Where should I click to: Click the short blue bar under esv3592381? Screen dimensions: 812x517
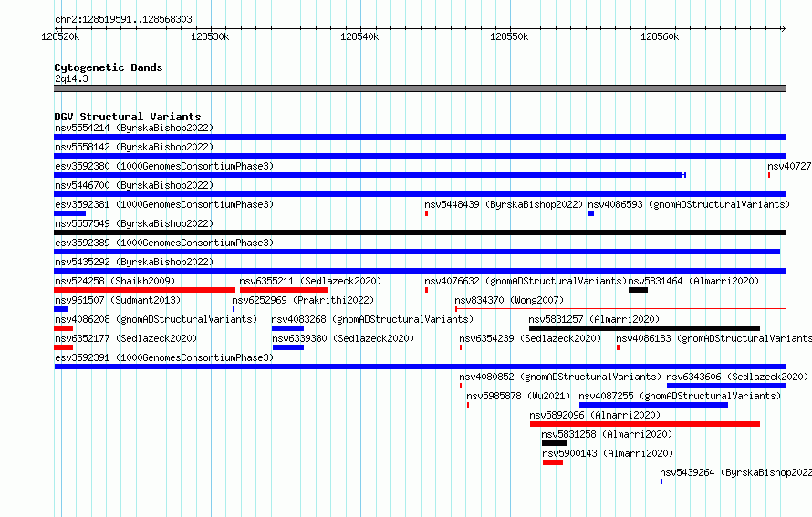(x=70, y=213)
